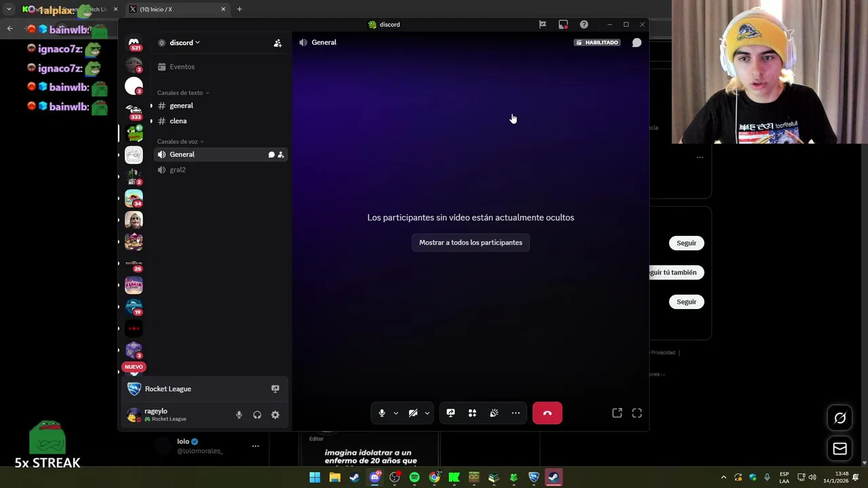The image size is (868, 488).
Task: Toggle mute in rageylo user panel
Action: coord(239,415)
